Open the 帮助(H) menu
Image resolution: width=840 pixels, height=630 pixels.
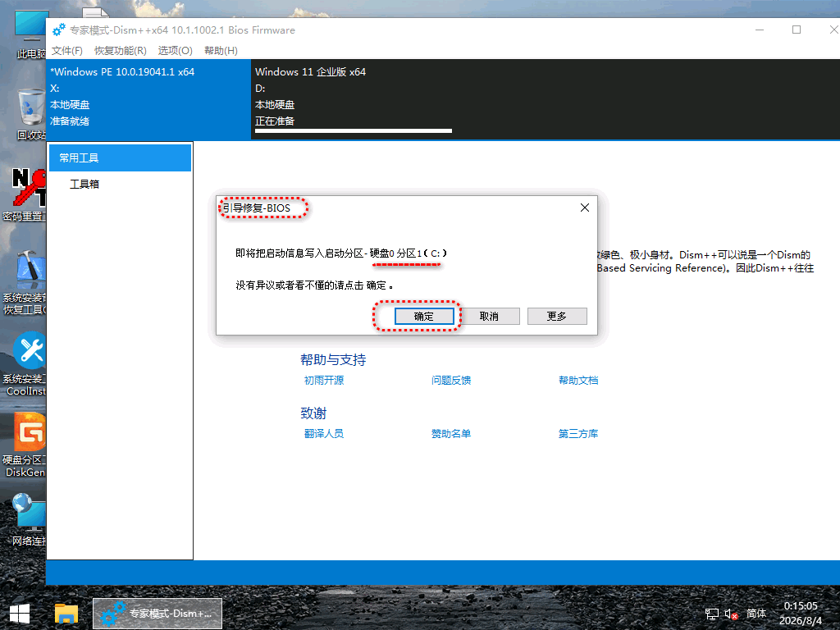click(x=221, y=50)
